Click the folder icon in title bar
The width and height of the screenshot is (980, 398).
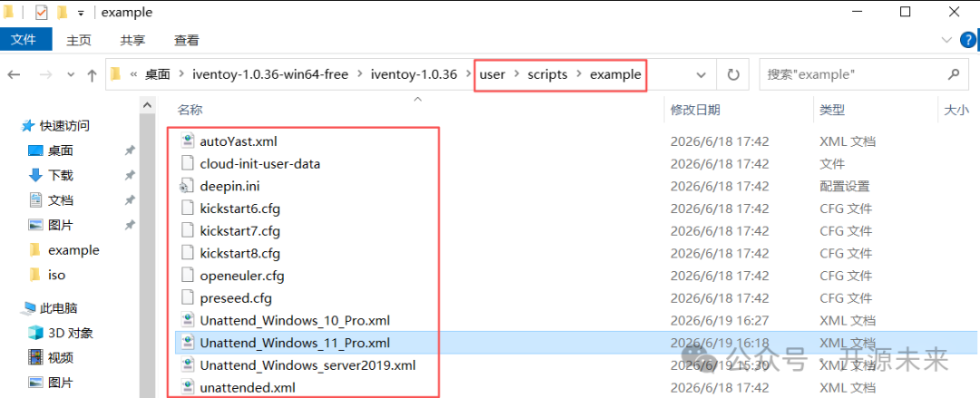(9, 12)
